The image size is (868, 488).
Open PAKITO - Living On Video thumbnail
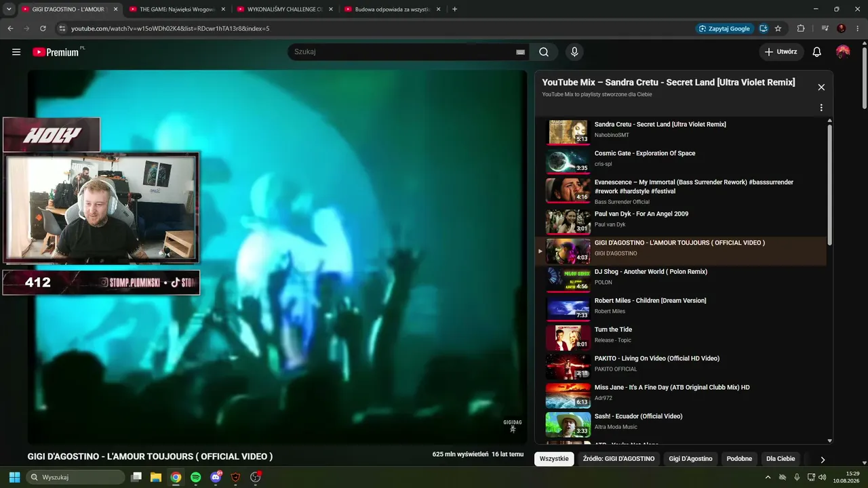568,365
